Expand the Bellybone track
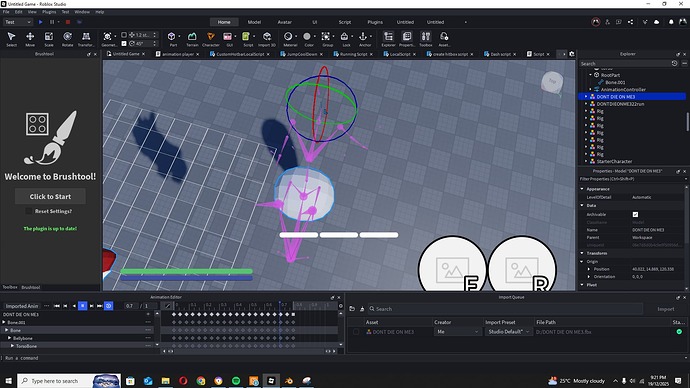 [10, 338]
